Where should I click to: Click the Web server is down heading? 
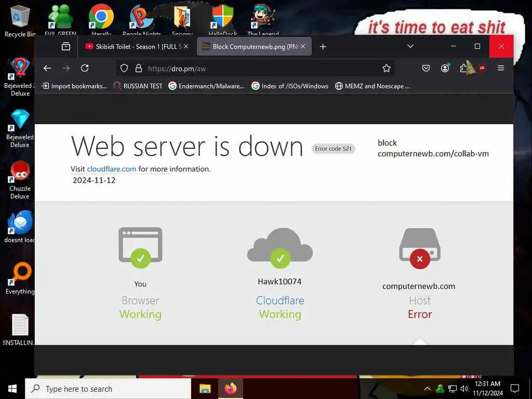point(187,147)
